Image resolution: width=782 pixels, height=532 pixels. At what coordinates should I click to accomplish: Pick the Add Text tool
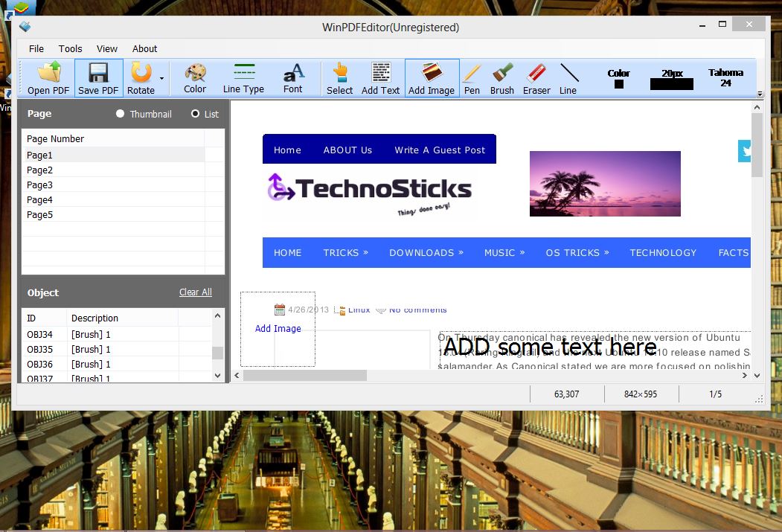(x=380, y=78)
